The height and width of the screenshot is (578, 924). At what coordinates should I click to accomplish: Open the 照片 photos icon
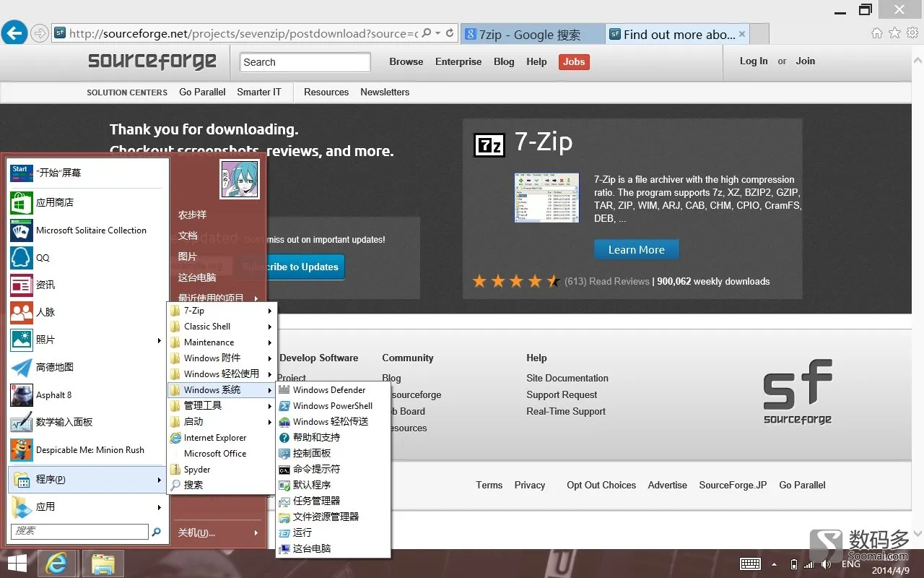tap(22, 340)
